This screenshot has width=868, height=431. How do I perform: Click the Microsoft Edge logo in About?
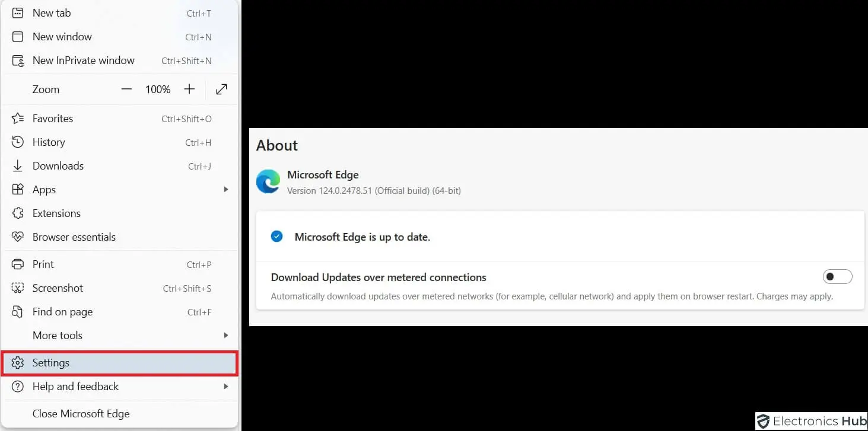268,181
